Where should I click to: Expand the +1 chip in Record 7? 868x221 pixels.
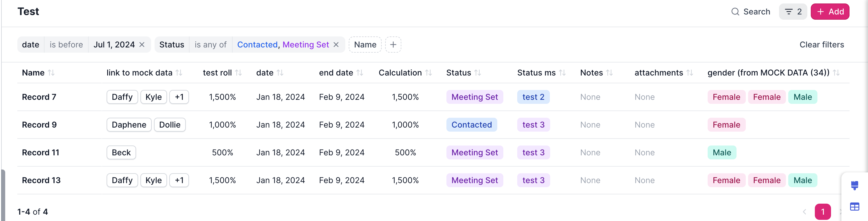coord(179,97)
